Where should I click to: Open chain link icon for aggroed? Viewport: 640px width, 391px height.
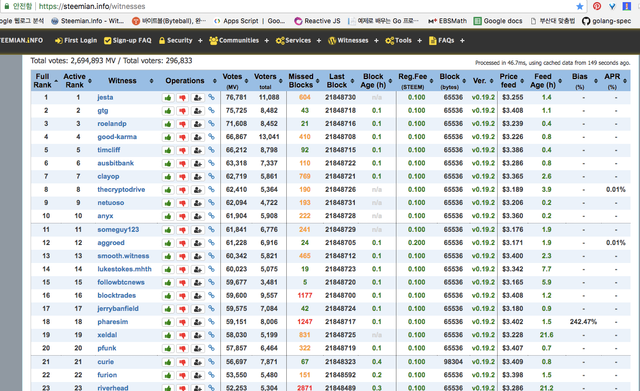click(211, 242)
